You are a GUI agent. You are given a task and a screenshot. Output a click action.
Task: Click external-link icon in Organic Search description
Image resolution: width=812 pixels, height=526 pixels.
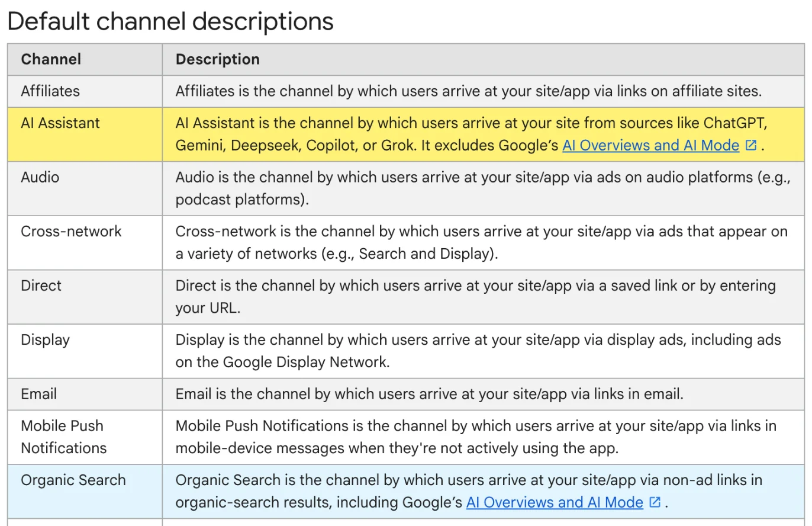(x=655, y=502)
